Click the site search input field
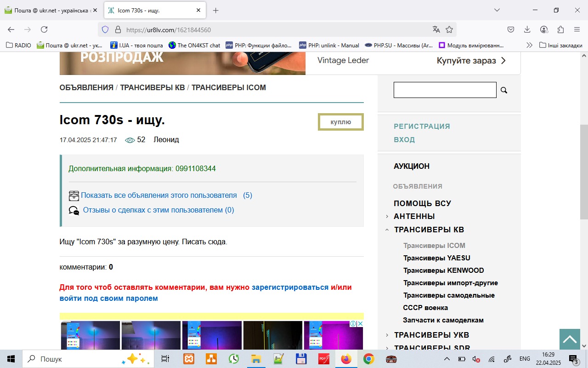Viewport: 588px width, 368px height. (445, 90)
